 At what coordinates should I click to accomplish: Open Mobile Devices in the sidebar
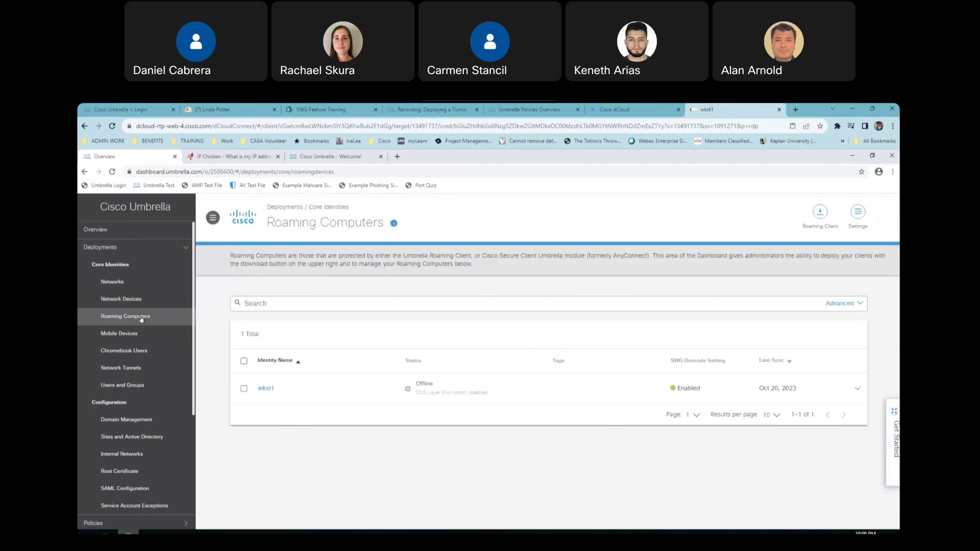coord(119,333)
